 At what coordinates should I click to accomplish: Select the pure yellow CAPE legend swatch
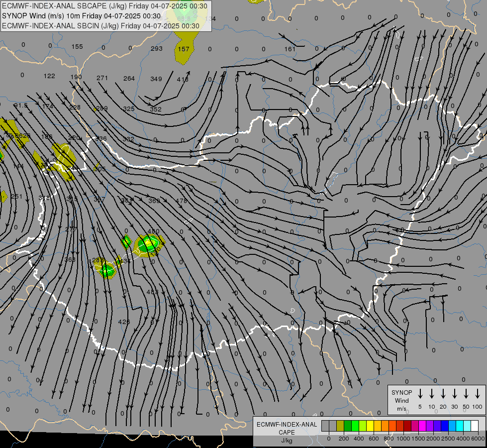pyautogui.click(x=370, y=426)
